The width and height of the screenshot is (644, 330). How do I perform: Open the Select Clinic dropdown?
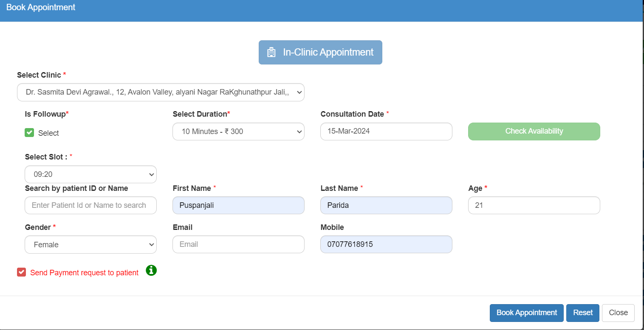pos(161,92)
